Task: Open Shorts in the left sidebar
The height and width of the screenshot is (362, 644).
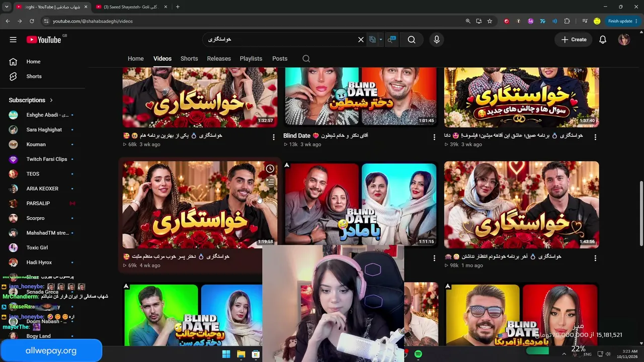Action: [x=42, y=76]
